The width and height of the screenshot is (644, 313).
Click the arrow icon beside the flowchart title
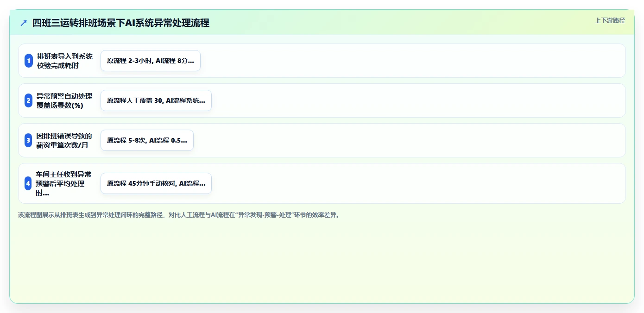coord(24,23)
